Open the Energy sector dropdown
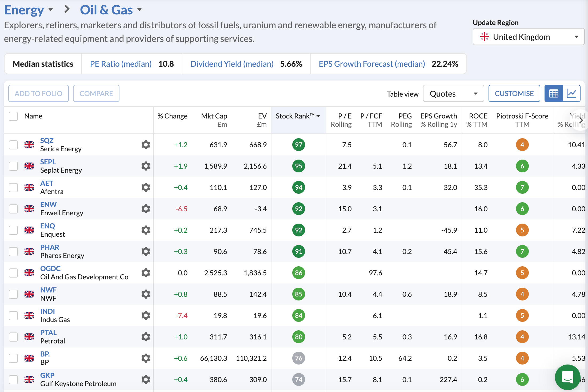 tap(29, 10)
